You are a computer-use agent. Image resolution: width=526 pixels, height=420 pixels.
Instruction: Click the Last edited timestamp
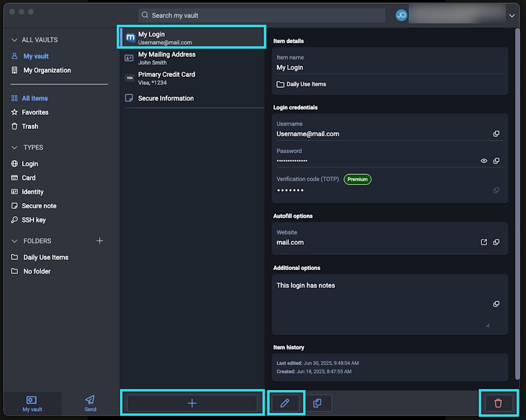tap(317, 363)
